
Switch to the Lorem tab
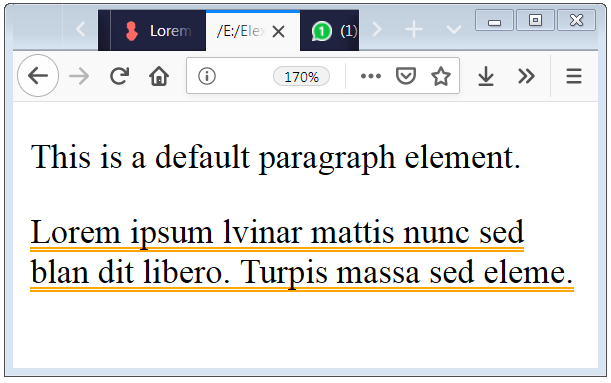pyautogui.click(x=158, y=31)
